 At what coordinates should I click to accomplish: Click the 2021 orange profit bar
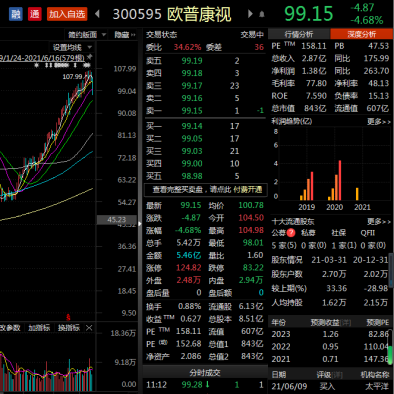[x=357, y=194]
